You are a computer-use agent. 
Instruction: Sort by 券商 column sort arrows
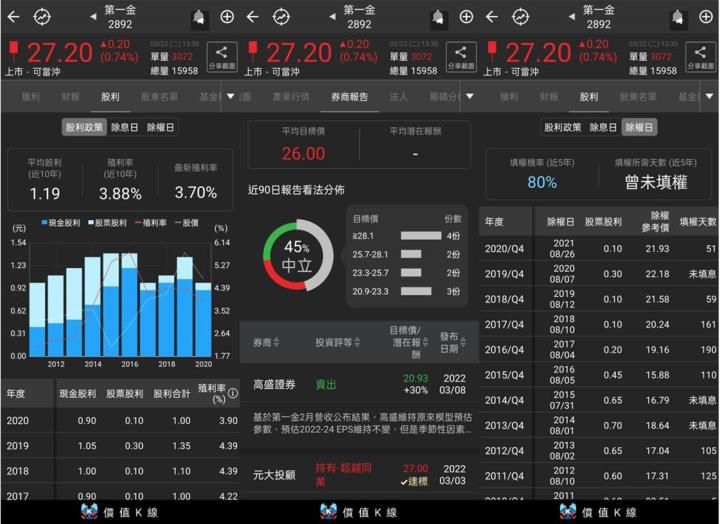pos(276,342)
